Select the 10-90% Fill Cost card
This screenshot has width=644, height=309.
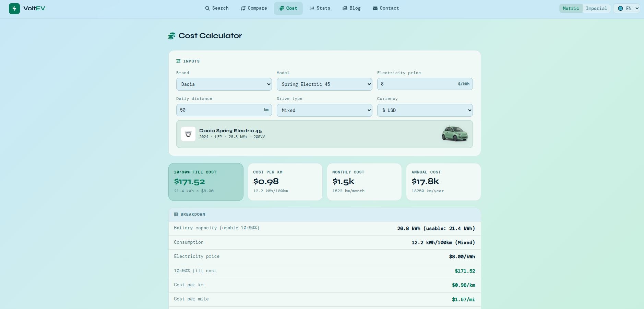coord(206,182)
